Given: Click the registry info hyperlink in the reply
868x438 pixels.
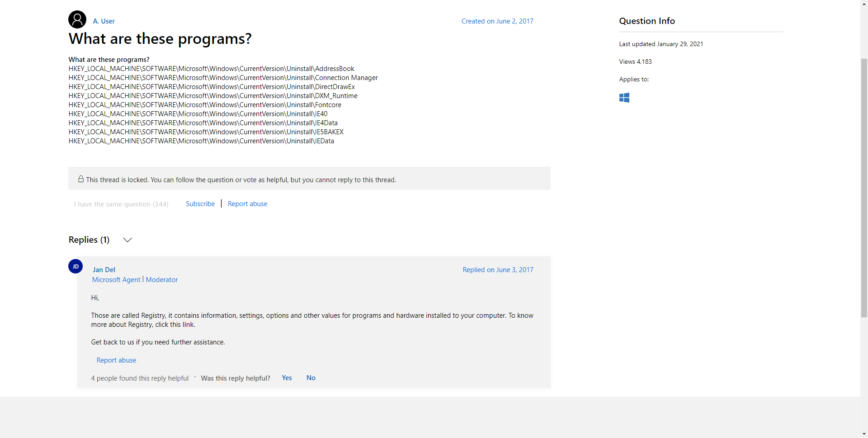Looking at the screenshot, I should 188,324.
